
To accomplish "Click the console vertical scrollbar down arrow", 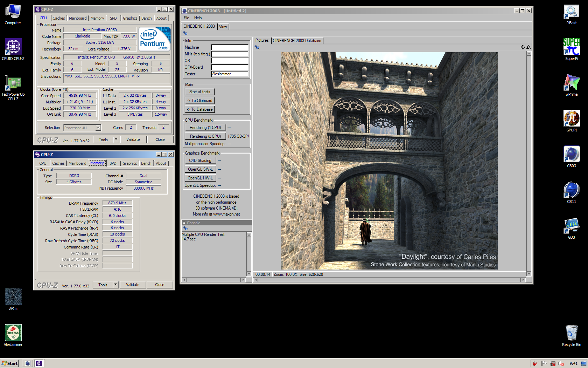I will tap(249, 274).
